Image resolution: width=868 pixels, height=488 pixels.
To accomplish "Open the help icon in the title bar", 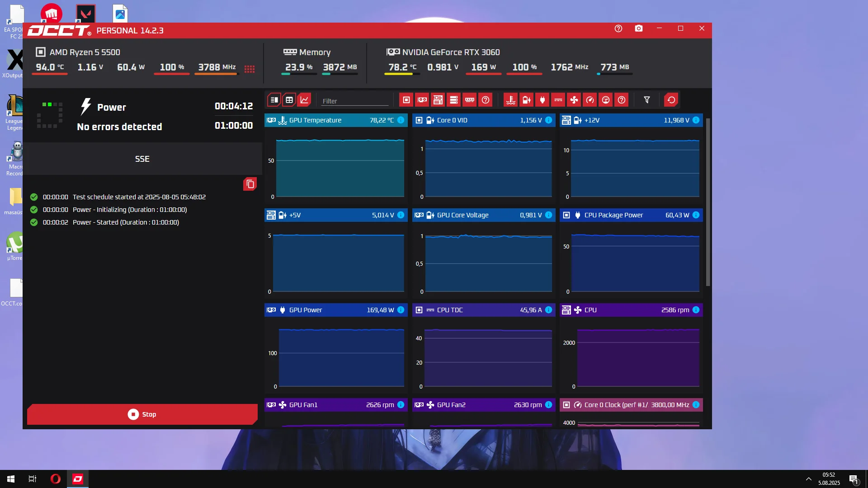I will (618, 28).
